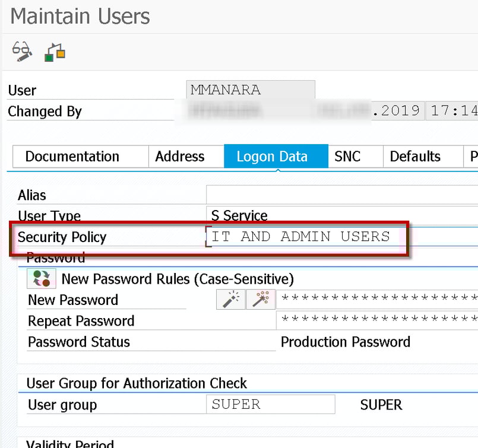Click the New Password Rules info icon
478x448 pixels.
tap(39, 278)
